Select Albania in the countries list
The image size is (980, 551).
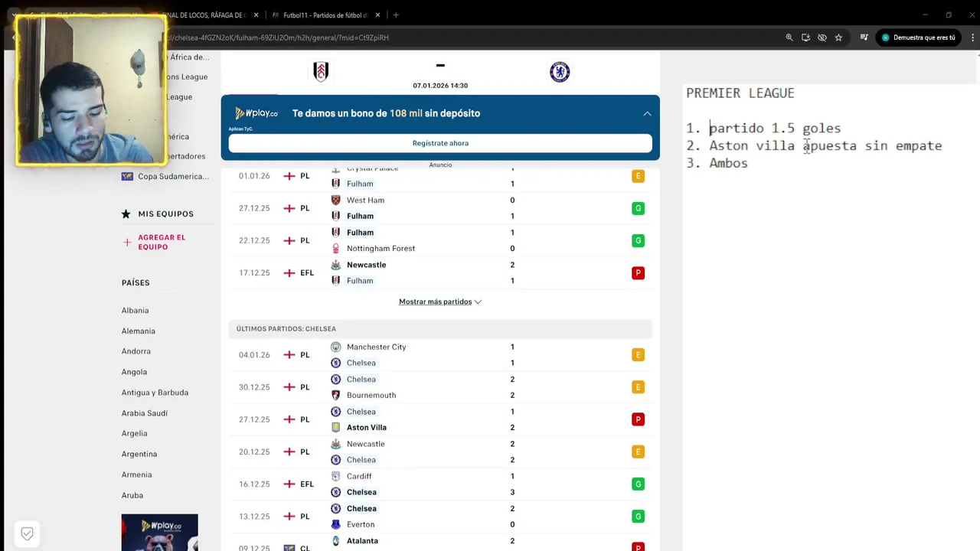[x=135, y=311]
